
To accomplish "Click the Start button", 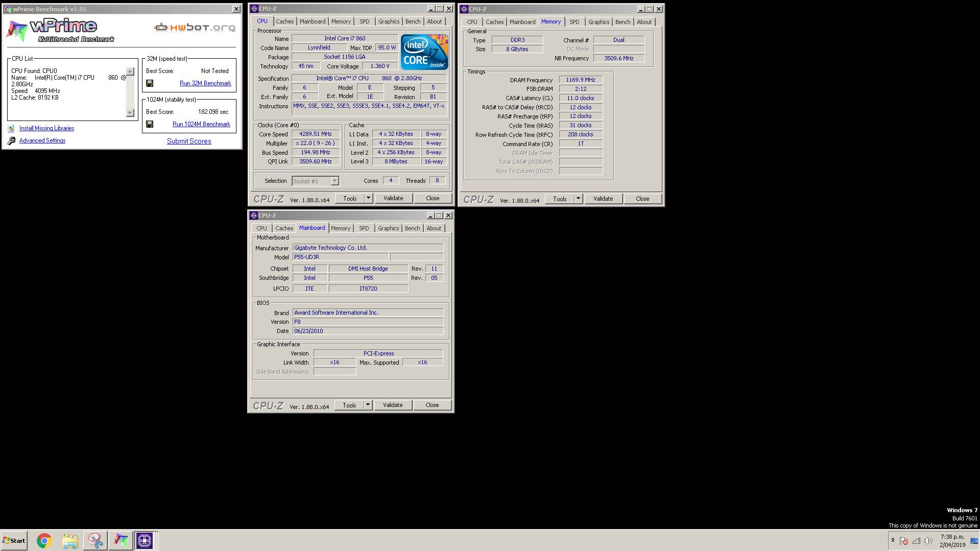I will [x=14, y=541].
